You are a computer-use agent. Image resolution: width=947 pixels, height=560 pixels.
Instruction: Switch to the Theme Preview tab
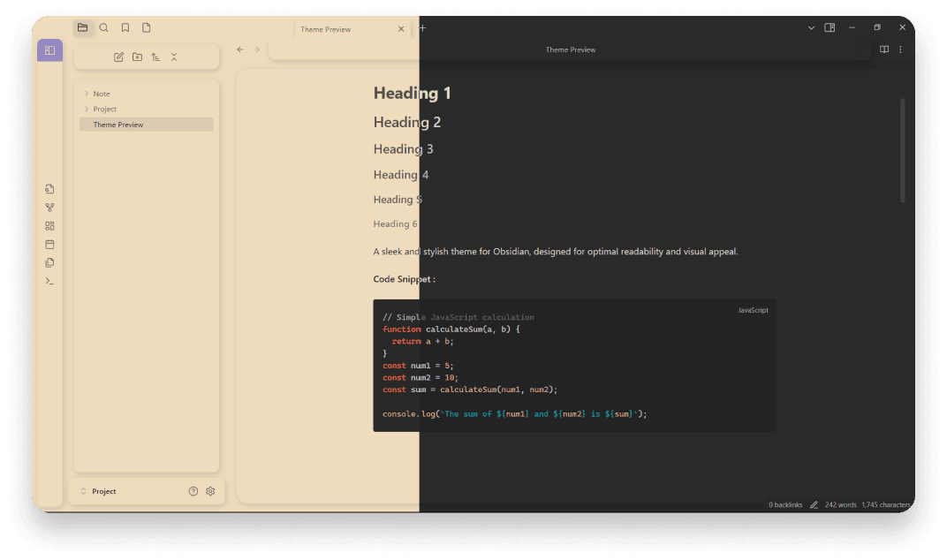pos(352,29)
